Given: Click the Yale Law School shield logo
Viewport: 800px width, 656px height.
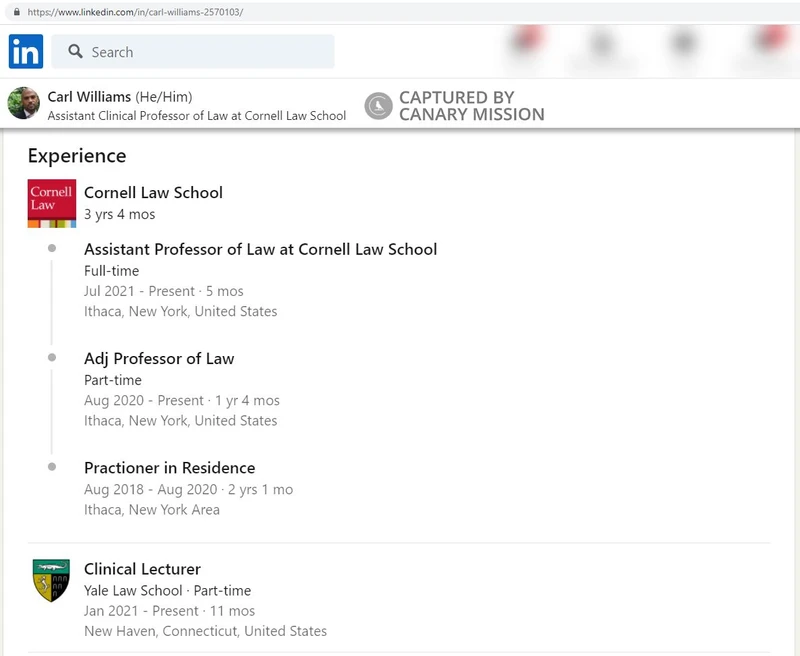Looking at the screenshot, I should [x=52, y=581].
